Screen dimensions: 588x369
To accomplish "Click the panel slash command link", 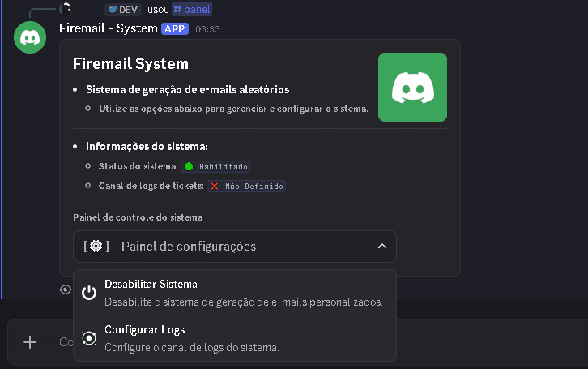I will pos(192,10).
